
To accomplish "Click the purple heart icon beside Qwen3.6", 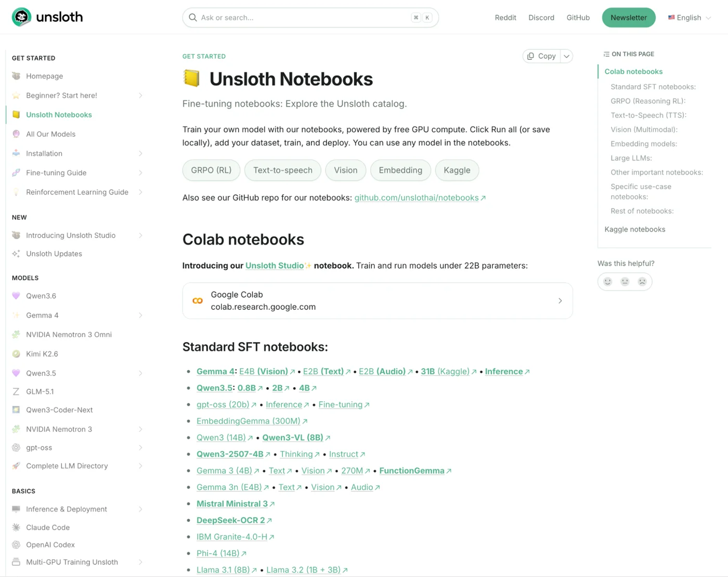I will (x=16, y=296).
